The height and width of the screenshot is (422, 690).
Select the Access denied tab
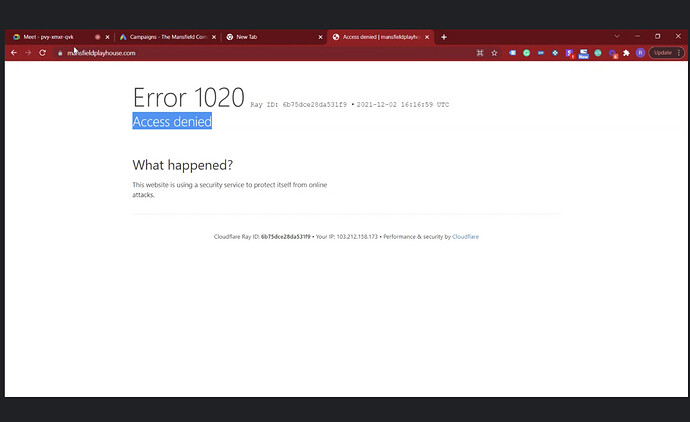click(x=381, y=37)
